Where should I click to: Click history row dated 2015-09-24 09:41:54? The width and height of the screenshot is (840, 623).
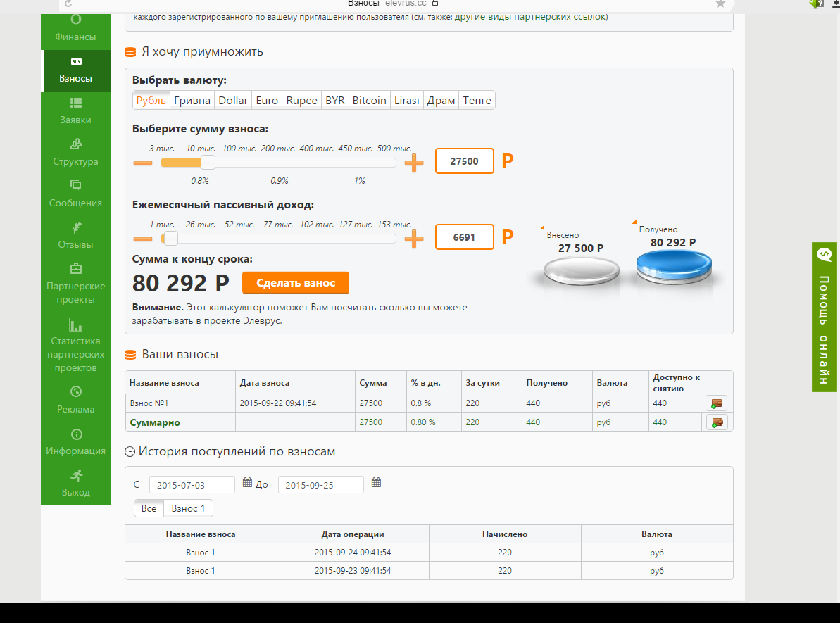click(x=429, y=553)
